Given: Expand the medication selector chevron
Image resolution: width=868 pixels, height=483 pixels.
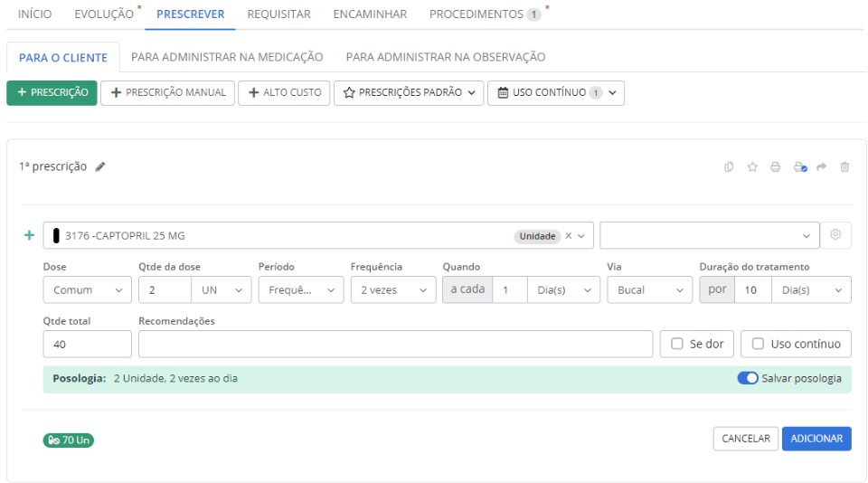Looking at the screenshot, I should 581,236.
